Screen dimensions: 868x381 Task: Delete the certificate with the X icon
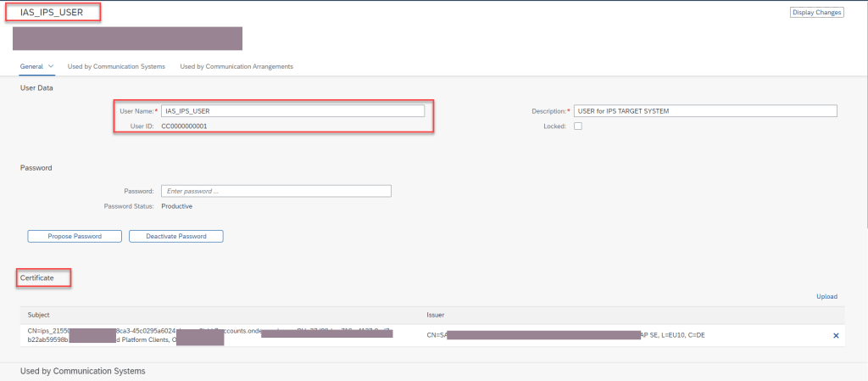click(x=836, y=335)
